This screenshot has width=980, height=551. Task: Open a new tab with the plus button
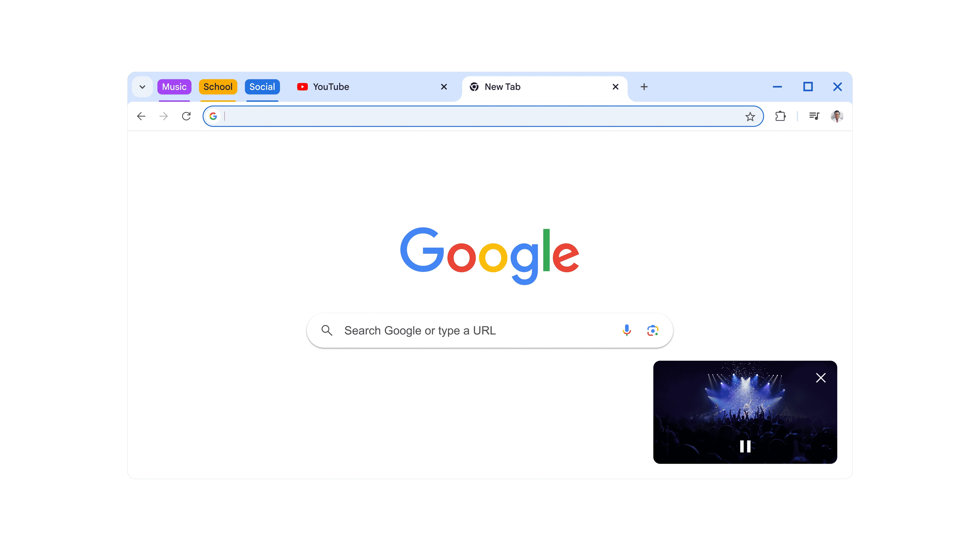pyautogui.click(x=644, y=87)
